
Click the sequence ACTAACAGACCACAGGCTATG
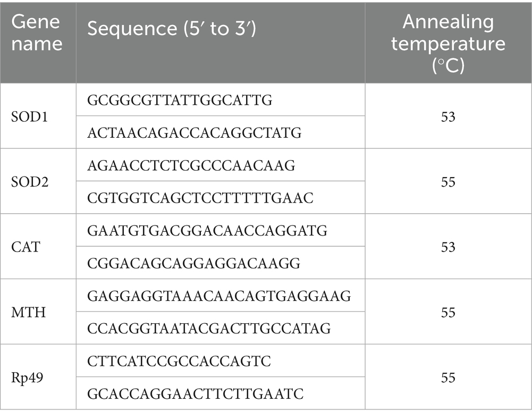point(194,132)
